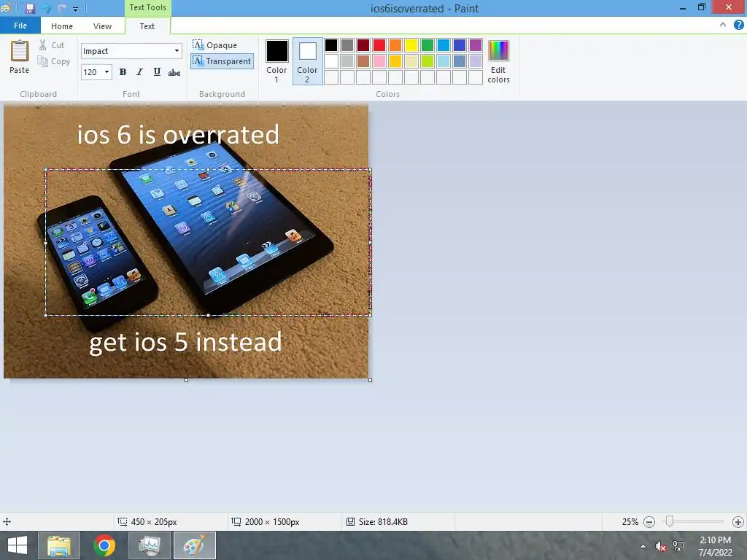This screenshot has width=747, height=560.
Task: Pick the gold palette color
Action: 395,61
